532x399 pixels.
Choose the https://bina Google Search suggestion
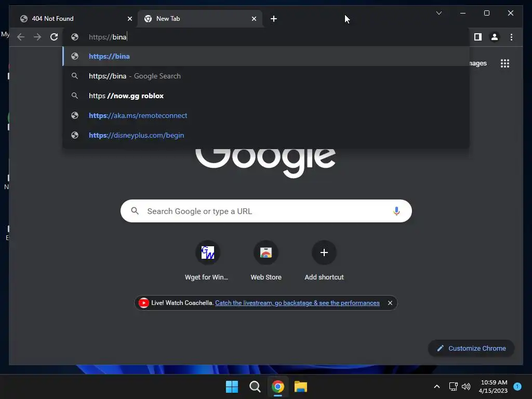click(266, 76)
